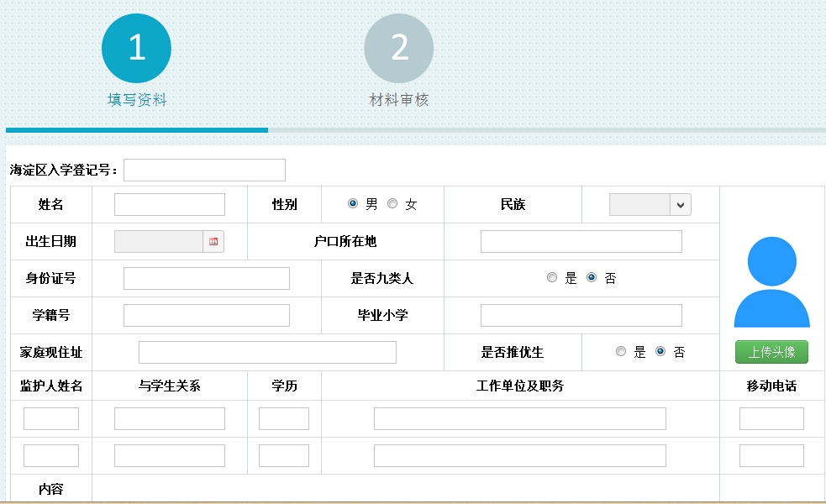Click the 毕业小学 graduated school field
This screenshot has width=826, height=504.
581,315
